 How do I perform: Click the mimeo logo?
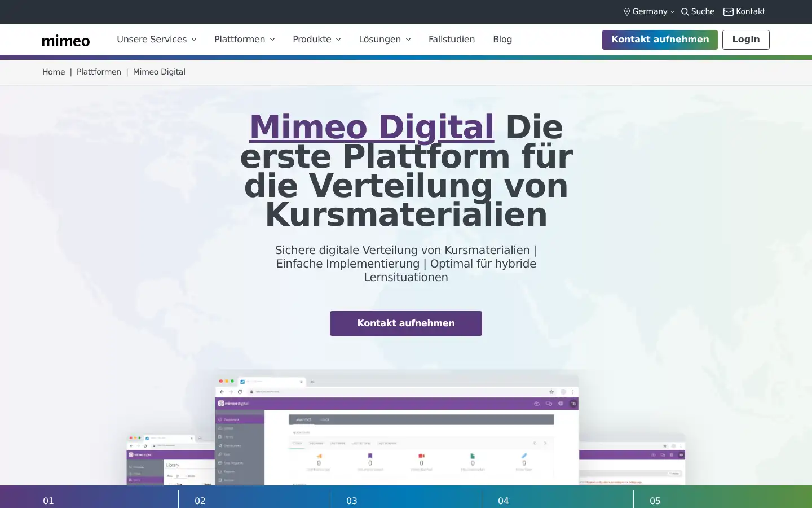click(x=66, y=40)
